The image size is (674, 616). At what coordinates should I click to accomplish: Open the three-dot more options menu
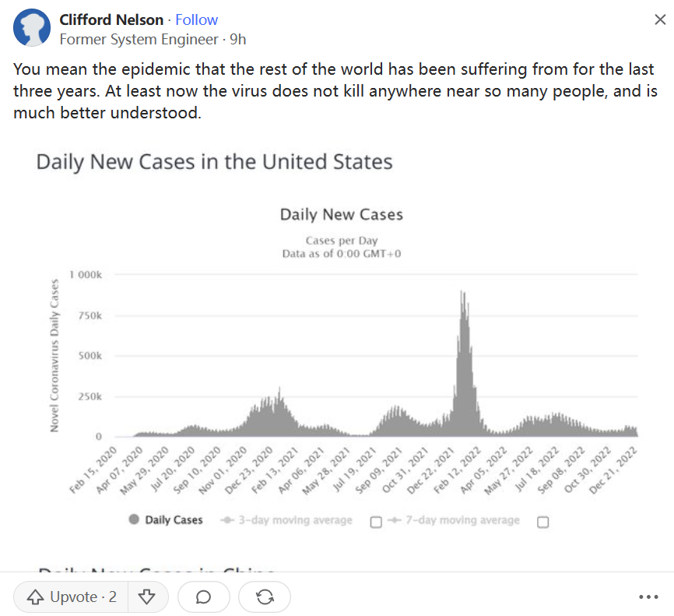pos(648,597)
